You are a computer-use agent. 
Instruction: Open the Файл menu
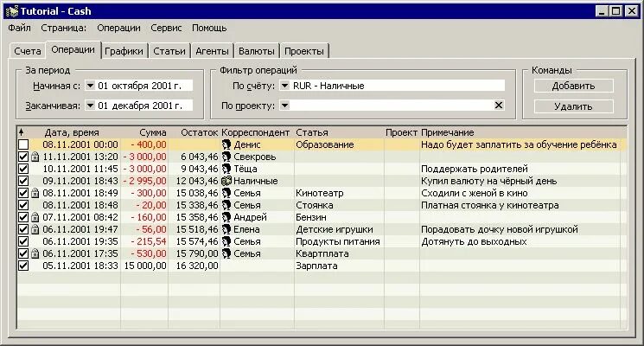19,28
